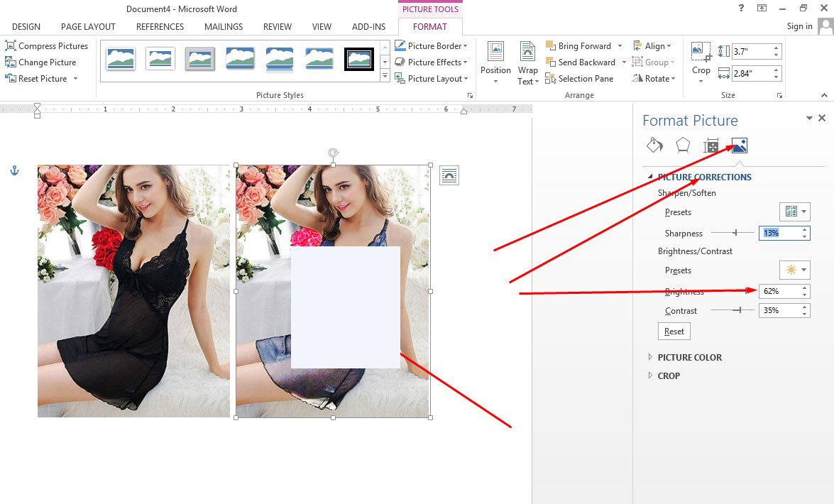Switch to the DESIGN ribbon tab

26,26
